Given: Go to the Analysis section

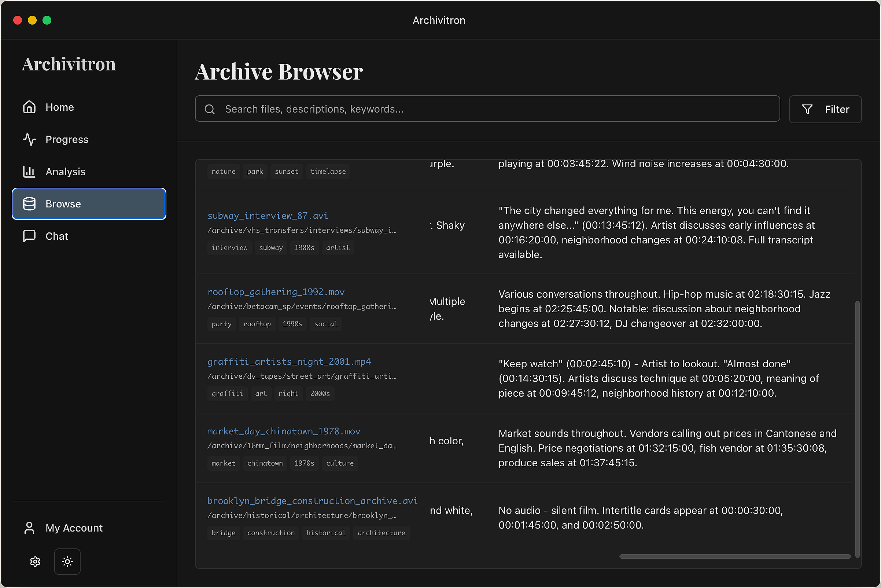Looking at the screenshot, I should pos(66,172).
